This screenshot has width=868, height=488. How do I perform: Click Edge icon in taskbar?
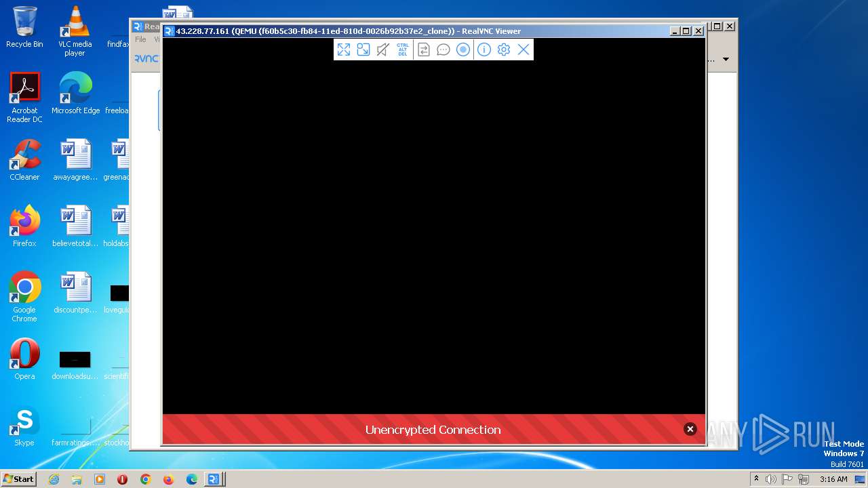tap(191, 479)
